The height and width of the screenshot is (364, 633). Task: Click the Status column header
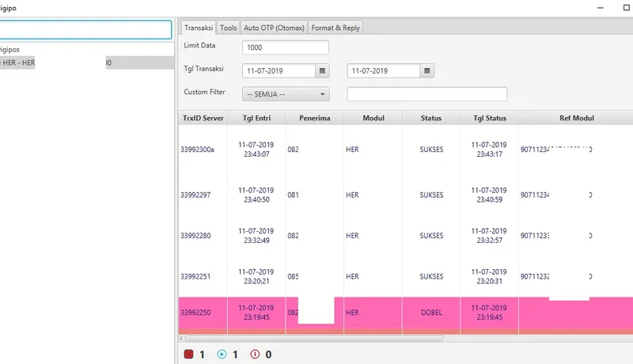(430, 118)
